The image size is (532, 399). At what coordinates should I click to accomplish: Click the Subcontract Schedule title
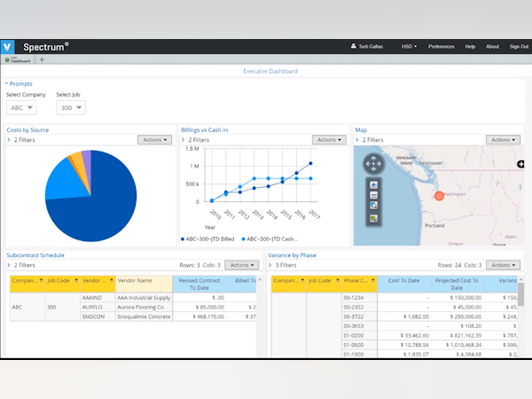[x=35, y=255]
